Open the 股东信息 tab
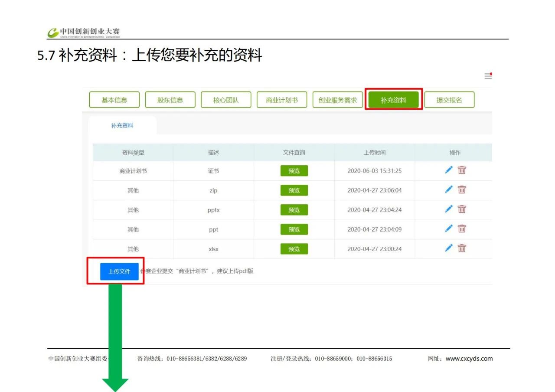The image size is (555, 392). tap(170, 100)
